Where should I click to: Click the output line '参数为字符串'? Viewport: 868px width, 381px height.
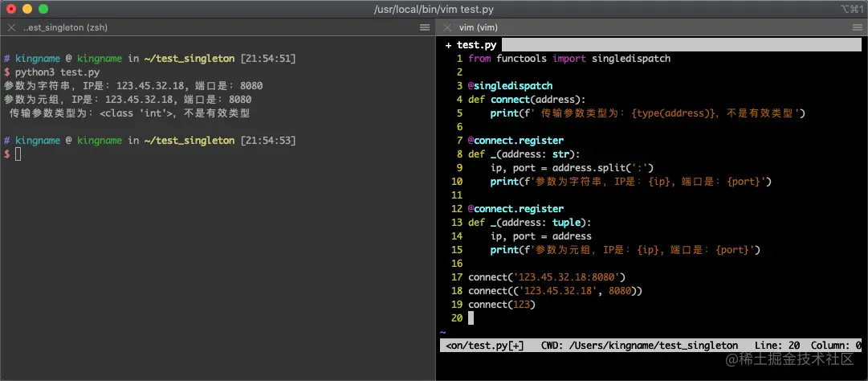pos(133,86)
